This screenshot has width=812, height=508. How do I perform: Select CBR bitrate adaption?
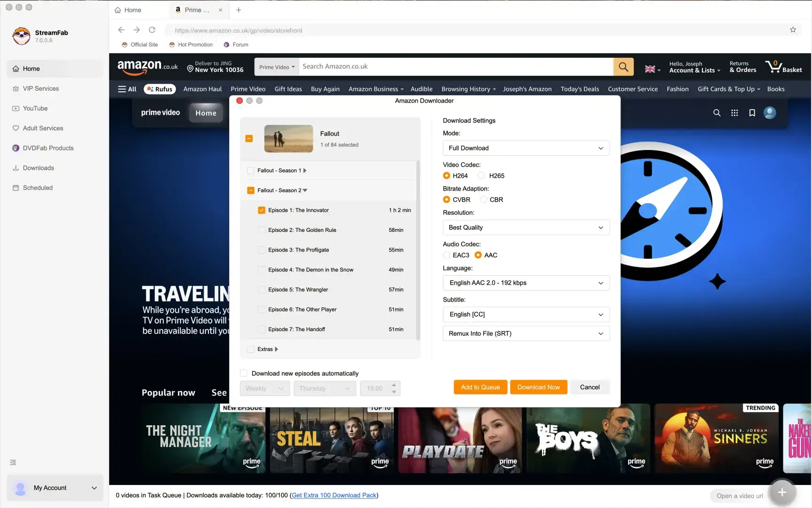click(x=483, y=199)
